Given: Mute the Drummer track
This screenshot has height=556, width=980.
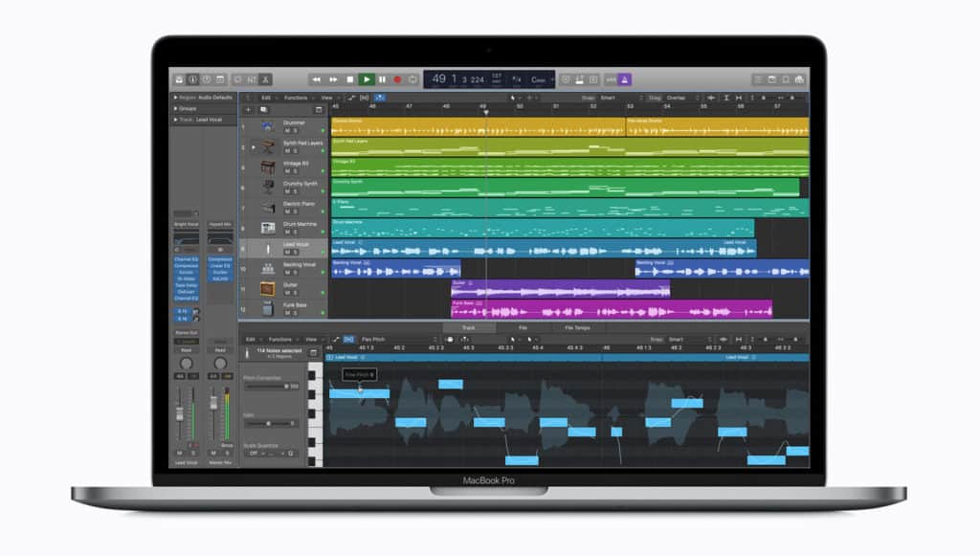Looking at the screenshot, I should tap(287, 131).
